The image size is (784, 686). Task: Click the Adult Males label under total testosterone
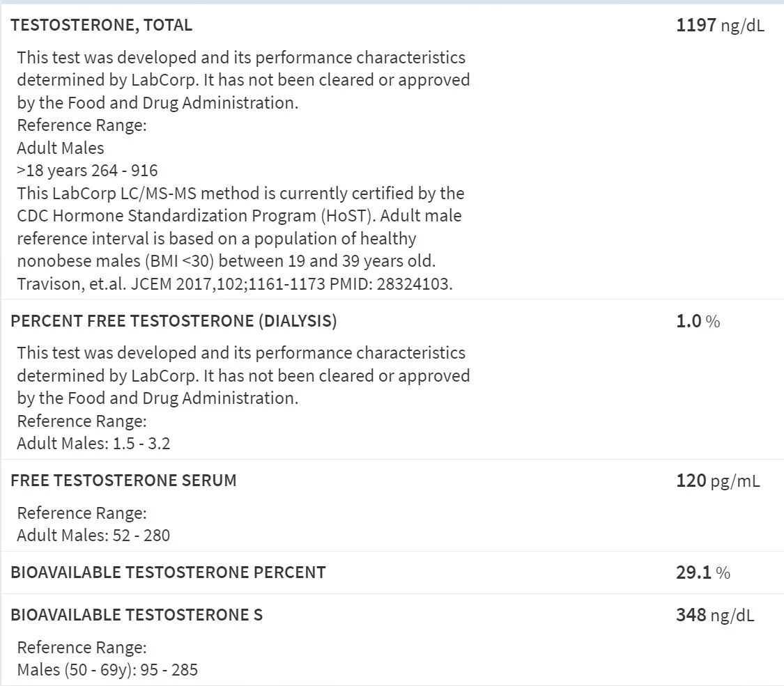tap(61, 148)
